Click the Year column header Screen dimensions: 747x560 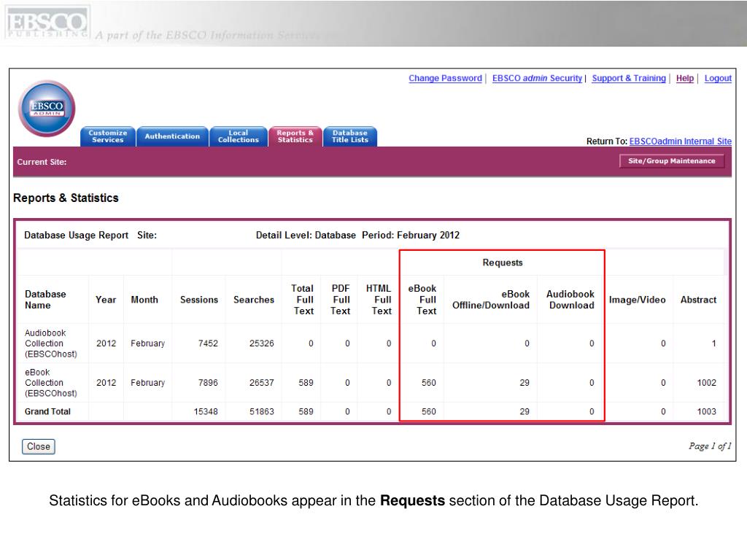(106, 300)
